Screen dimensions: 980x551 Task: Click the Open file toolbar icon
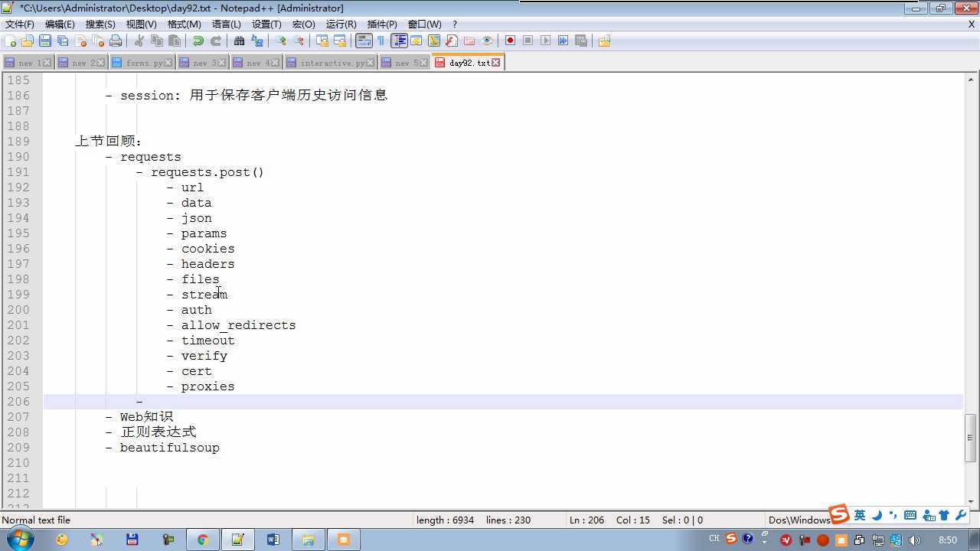point(28,41)
